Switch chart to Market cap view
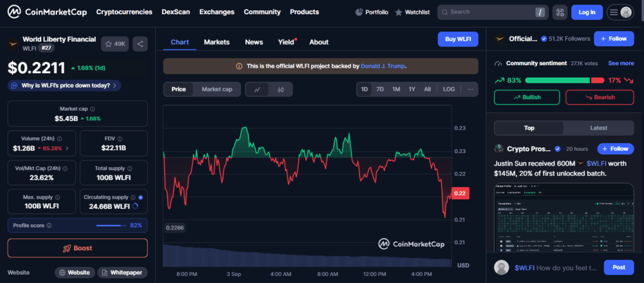The width and height of the screenshot is (644, 283). [x=217, y=89]
